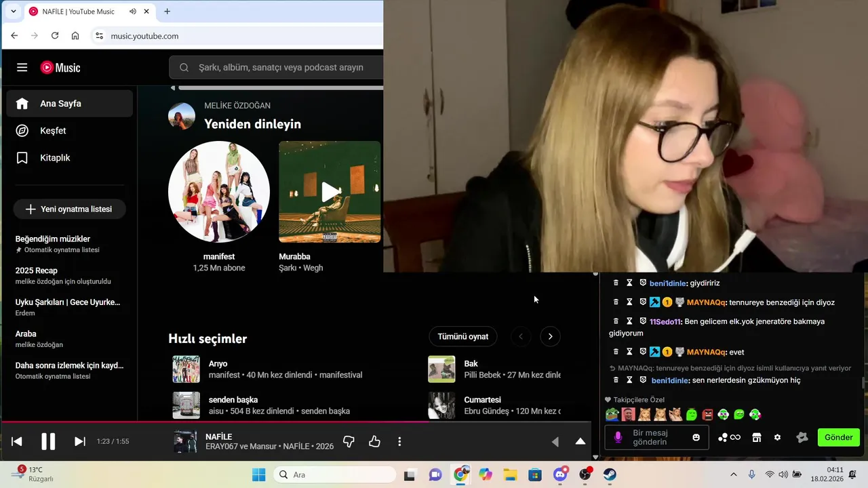Click the YouTube Music logo
This screenshot has height=488, width=868.
(x=60, y=67)
